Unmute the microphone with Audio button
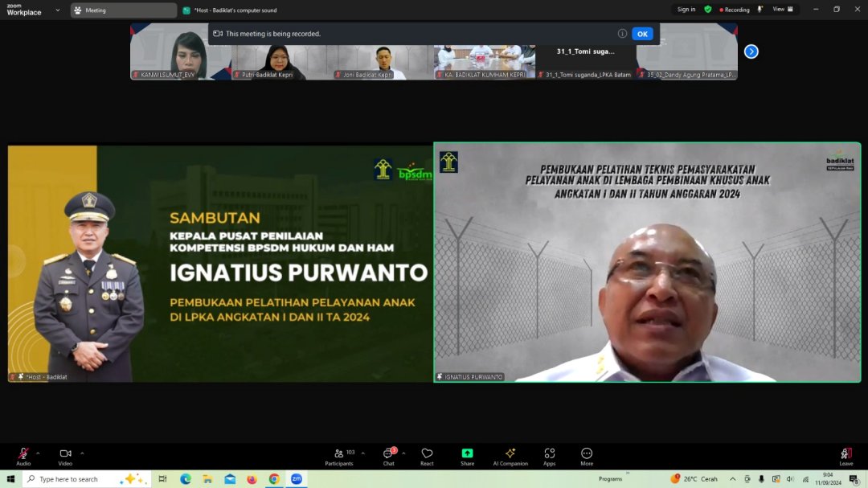This screenshot has width=868, height=488. coord(23,456)
